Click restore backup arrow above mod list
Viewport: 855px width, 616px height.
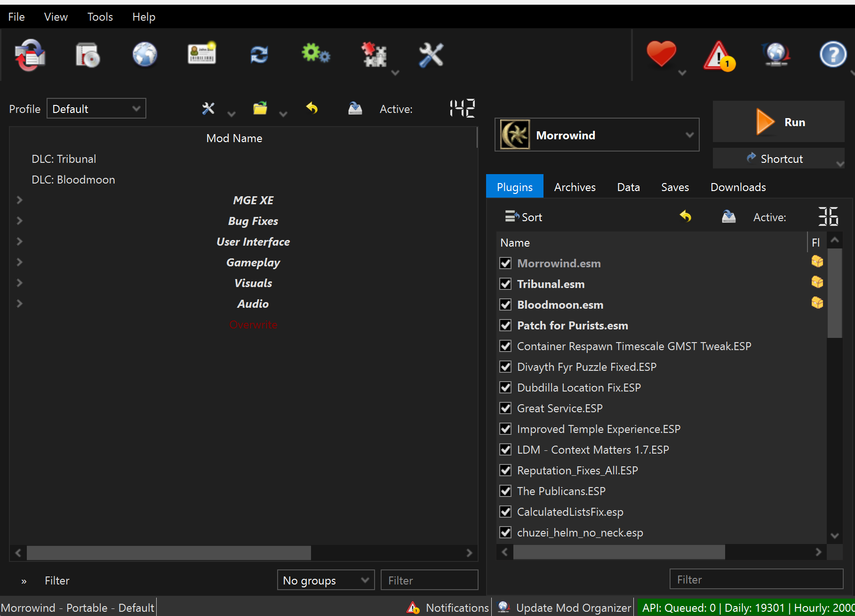[x=312, y=108]
